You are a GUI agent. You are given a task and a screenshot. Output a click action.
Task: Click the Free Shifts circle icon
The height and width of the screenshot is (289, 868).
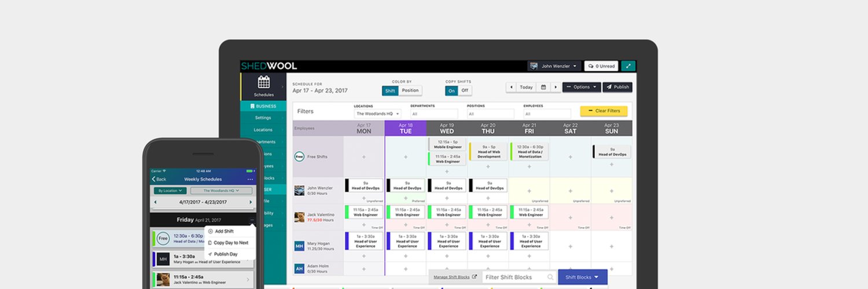pyautogui.click(x=299, y=156)
